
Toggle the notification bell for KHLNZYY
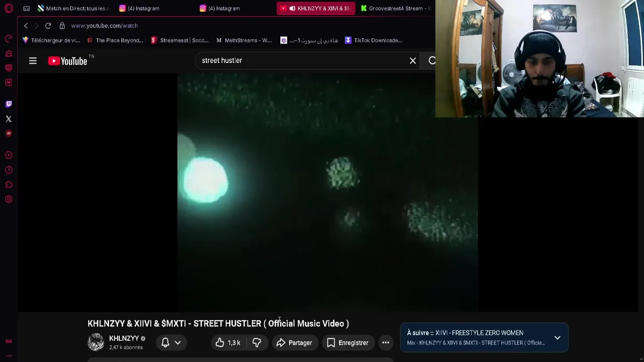165,343
